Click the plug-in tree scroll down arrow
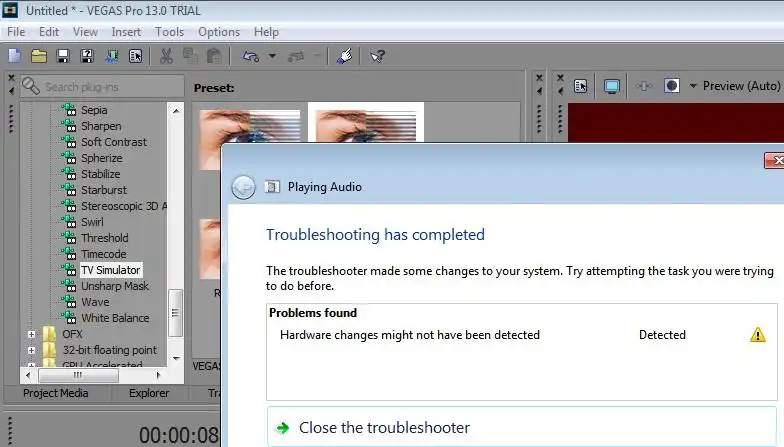This screenshot has width=784, height=447. coord(176,358)
